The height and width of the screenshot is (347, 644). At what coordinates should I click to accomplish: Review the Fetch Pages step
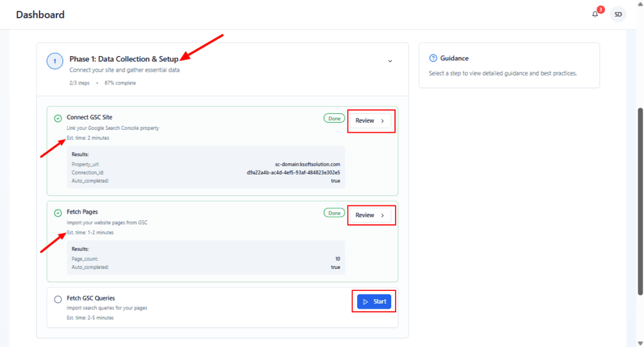click(x=370, y=215)
